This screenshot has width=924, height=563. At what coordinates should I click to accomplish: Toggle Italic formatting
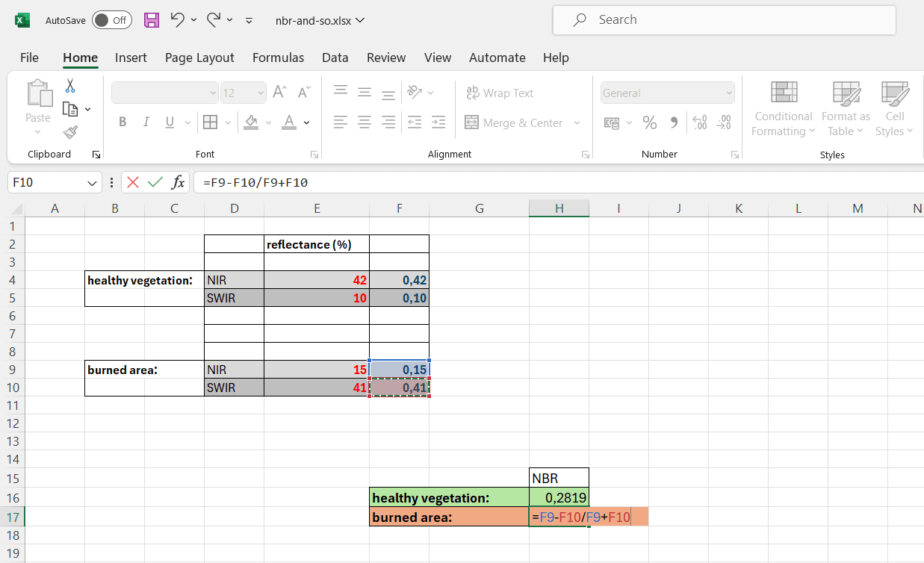tap(146, 122)
